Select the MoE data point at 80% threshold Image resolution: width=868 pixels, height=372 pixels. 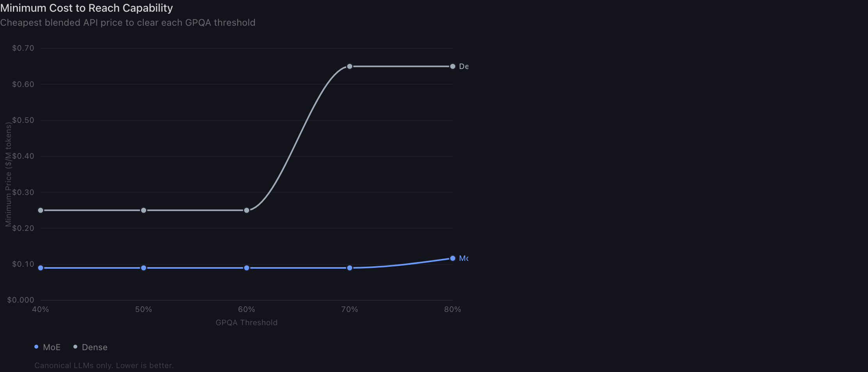(453, 258)
